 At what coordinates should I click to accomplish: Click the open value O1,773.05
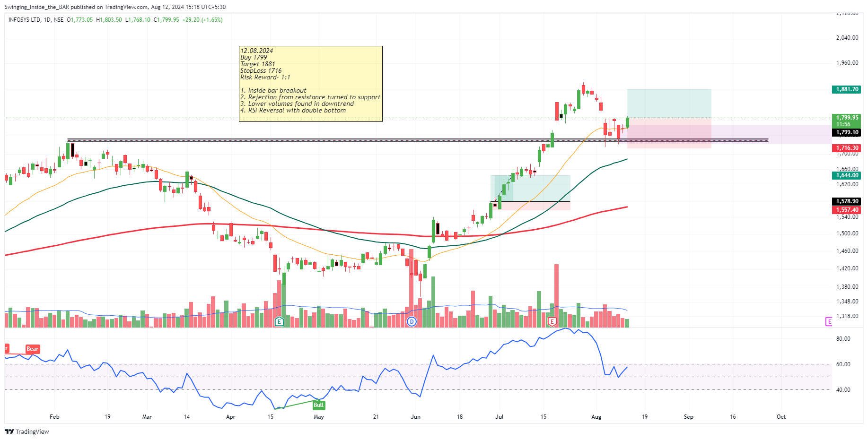[x=80, y=20]
